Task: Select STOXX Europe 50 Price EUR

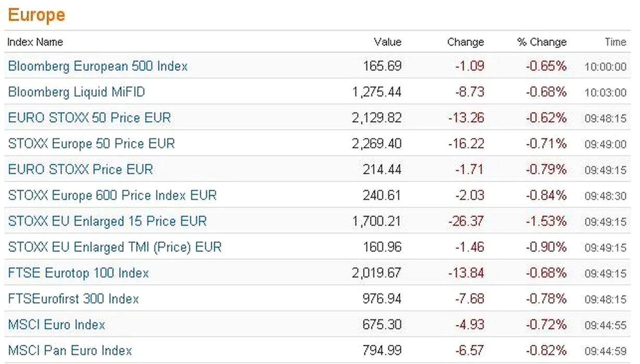Action: coord(92,144)
